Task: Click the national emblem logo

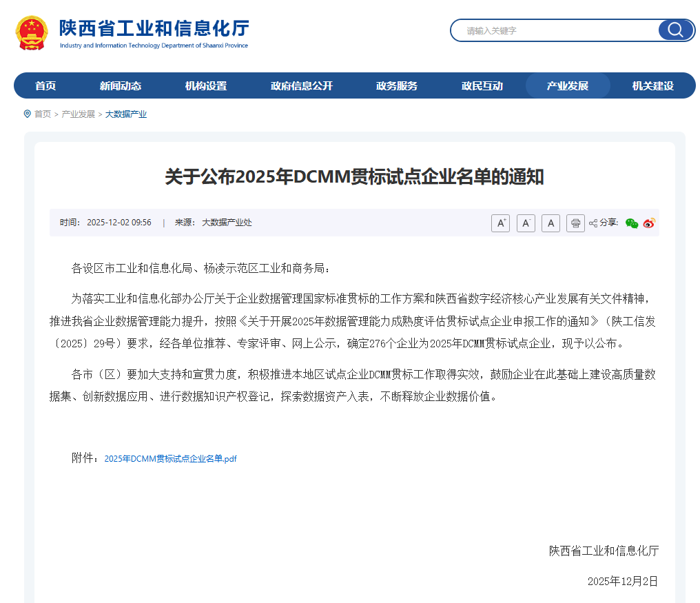Action: [x=32, y=32]
